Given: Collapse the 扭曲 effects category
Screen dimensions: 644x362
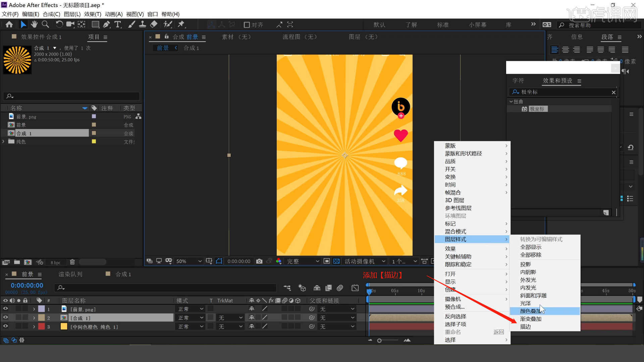Looking at the screenshot, I should click(x=511, y=101).
